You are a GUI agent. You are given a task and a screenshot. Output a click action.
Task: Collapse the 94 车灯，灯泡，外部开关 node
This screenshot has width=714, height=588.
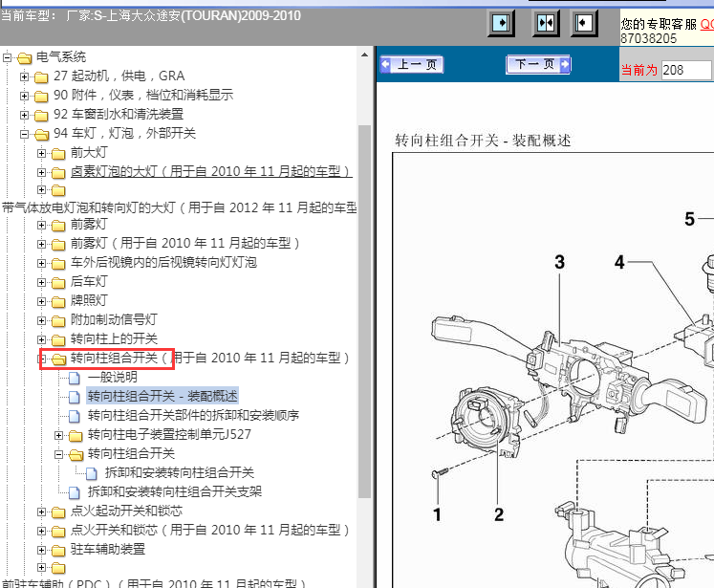(x=25, y=134)
